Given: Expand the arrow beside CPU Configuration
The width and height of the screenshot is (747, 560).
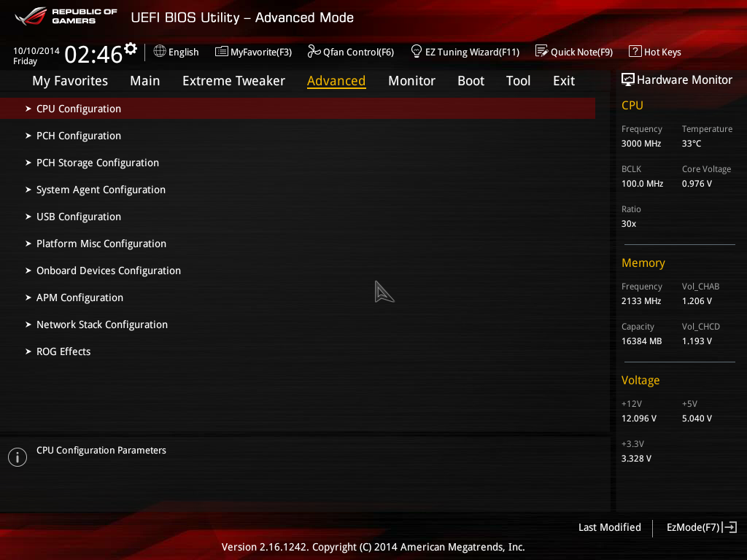Looking at the screenshot, I should (x=28, y=109).
